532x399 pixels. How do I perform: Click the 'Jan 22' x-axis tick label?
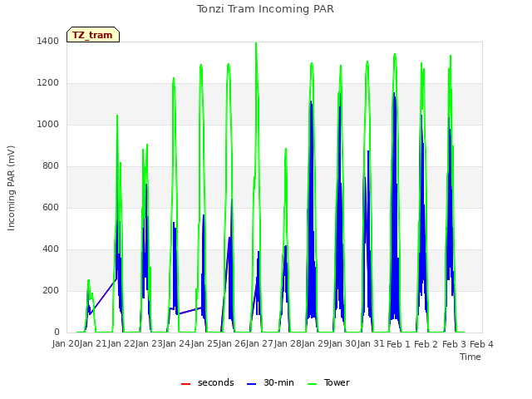click(x=121, y=344)
